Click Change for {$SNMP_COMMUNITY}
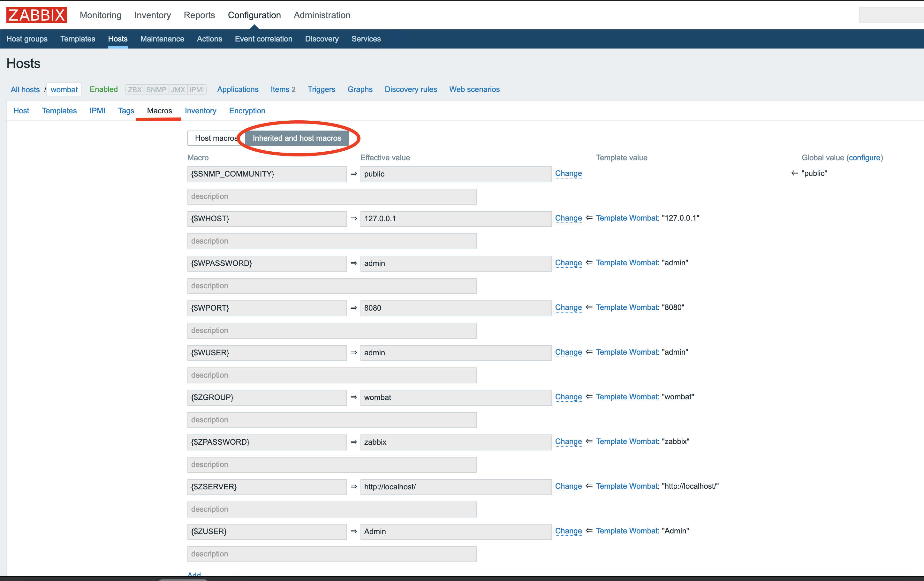Viewport: 924px width, 581px height. pyautogui.click(x=569, y=173)
